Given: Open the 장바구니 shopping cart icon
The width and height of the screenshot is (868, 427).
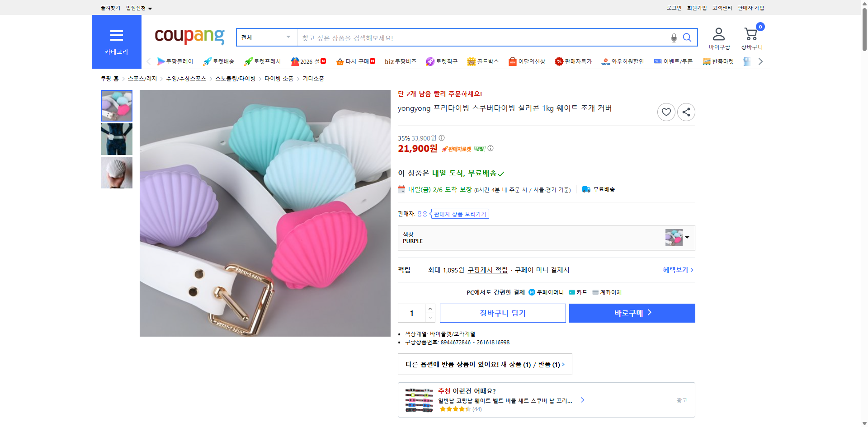Looking at the screenshot, I should click(750, 33).
